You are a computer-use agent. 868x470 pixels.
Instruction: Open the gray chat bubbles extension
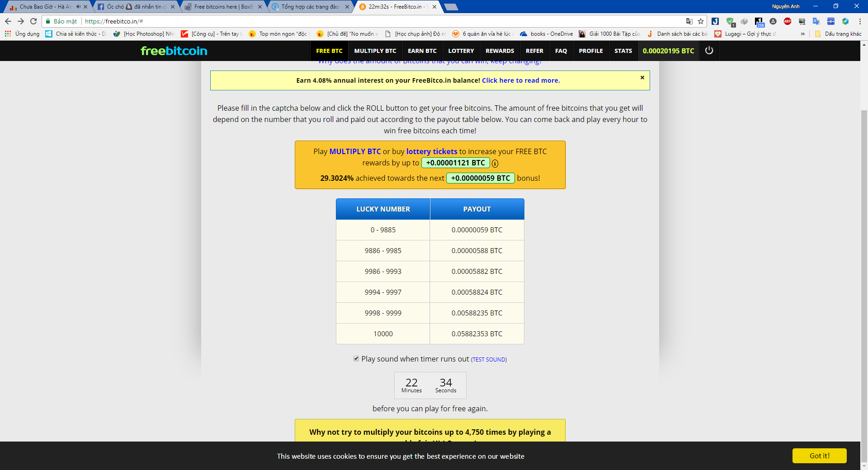744,21
